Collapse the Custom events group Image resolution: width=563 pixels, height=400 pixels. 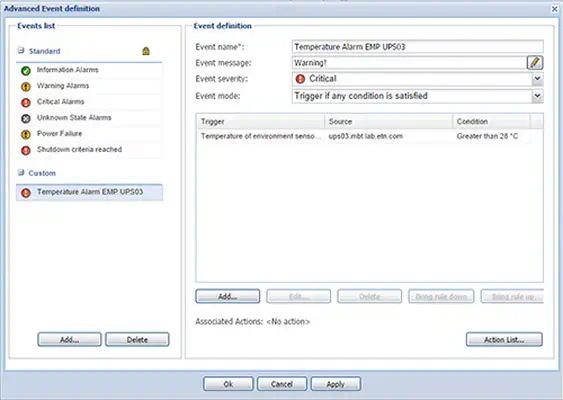tap(21, 172)
